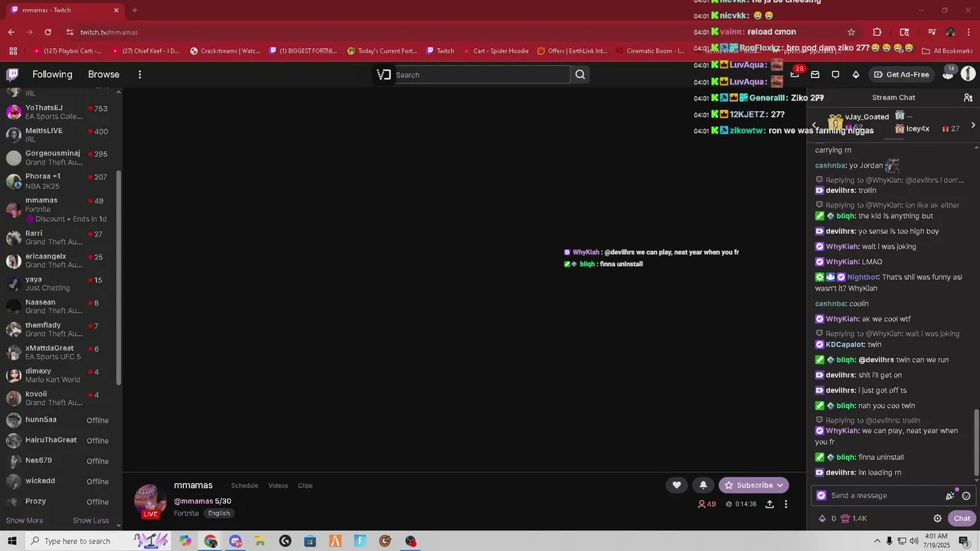Close the mmamas - Twitch tab
The image size is (980, 551).
[x=116, y=10]
